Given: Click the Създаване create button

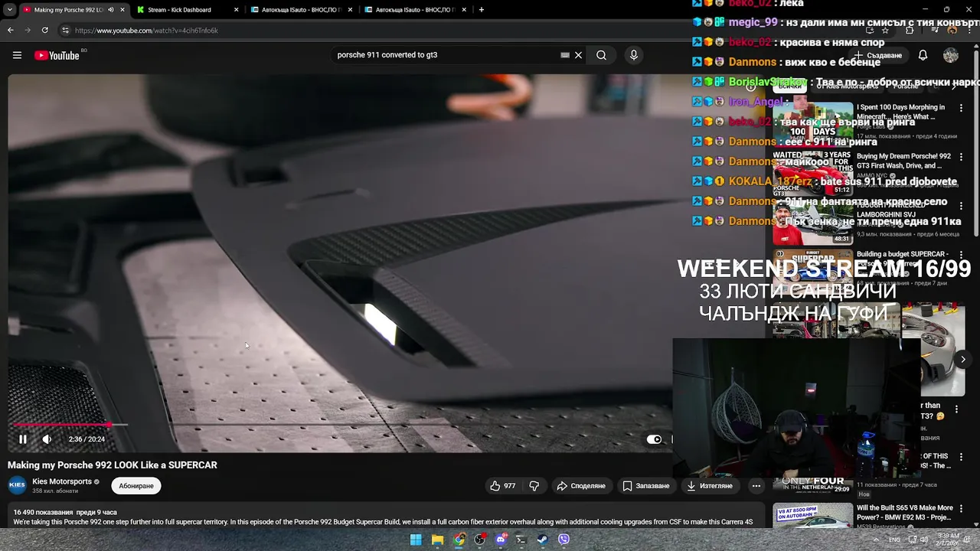Looking at the screenshot, I should (x=879, y=55).
